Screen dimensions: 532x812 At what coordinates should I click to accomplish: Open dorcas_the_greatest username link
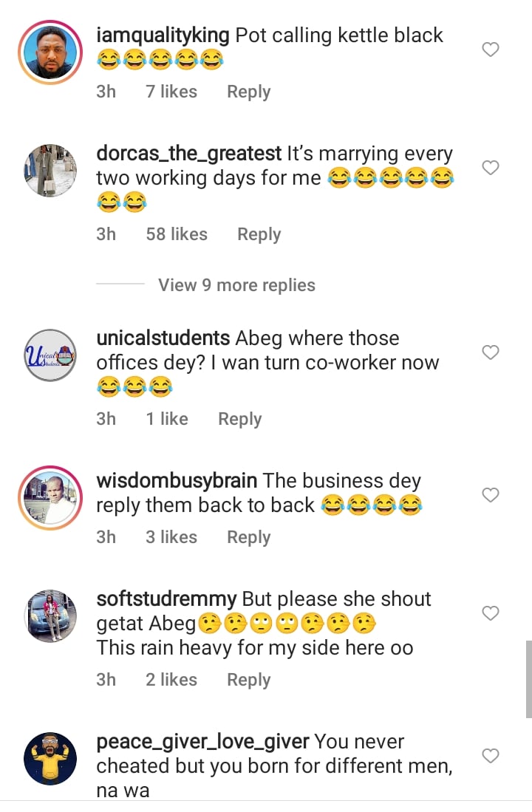pos(189,154)
